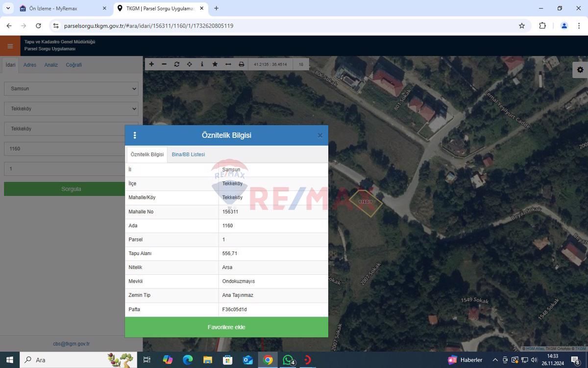
Task: Open WhatsApp from the taskbar
Action: tap(288, 360)
